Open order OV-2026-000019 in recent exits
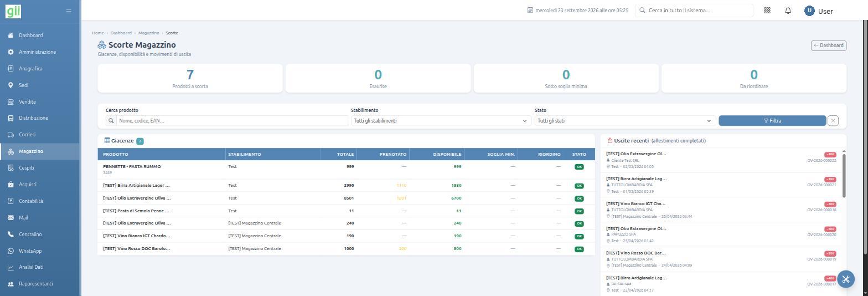Screen dimensions: 868x296 click(821, 259)
